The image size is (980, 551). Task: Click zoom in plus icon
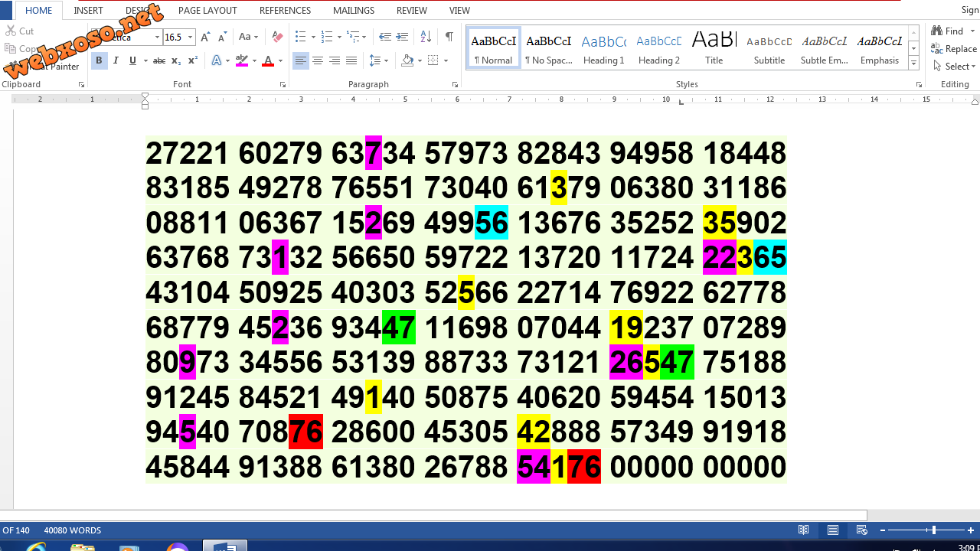(x=971, y=530)
